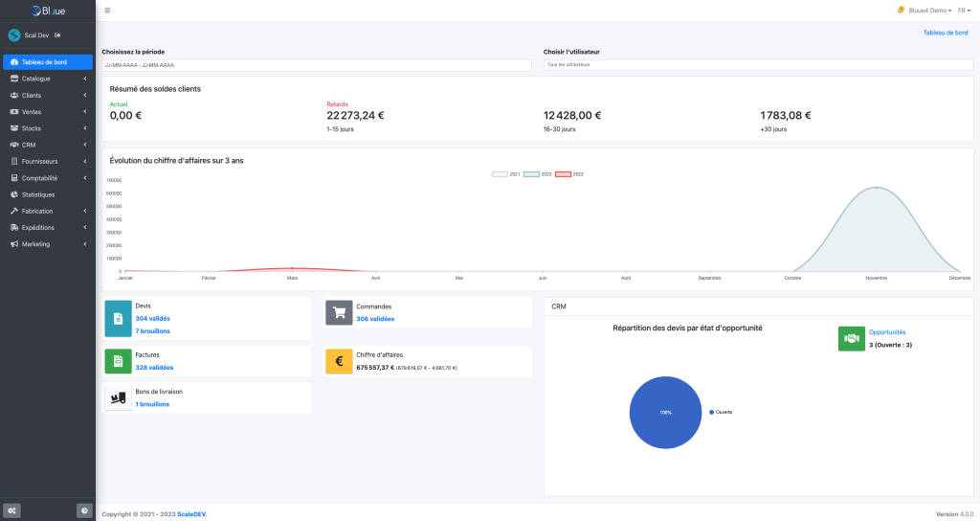
Task: Click the period date range input field
Action: point(316,65)
